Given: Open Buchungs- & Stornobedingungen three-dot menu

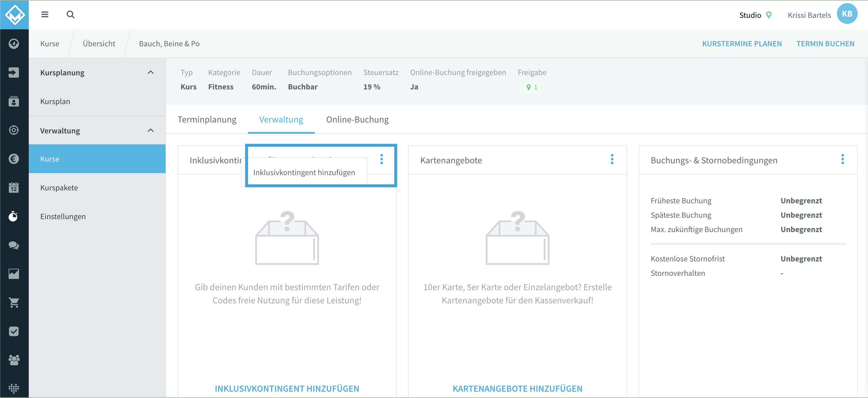Looking at the screenshot, I should click(843, 159).
